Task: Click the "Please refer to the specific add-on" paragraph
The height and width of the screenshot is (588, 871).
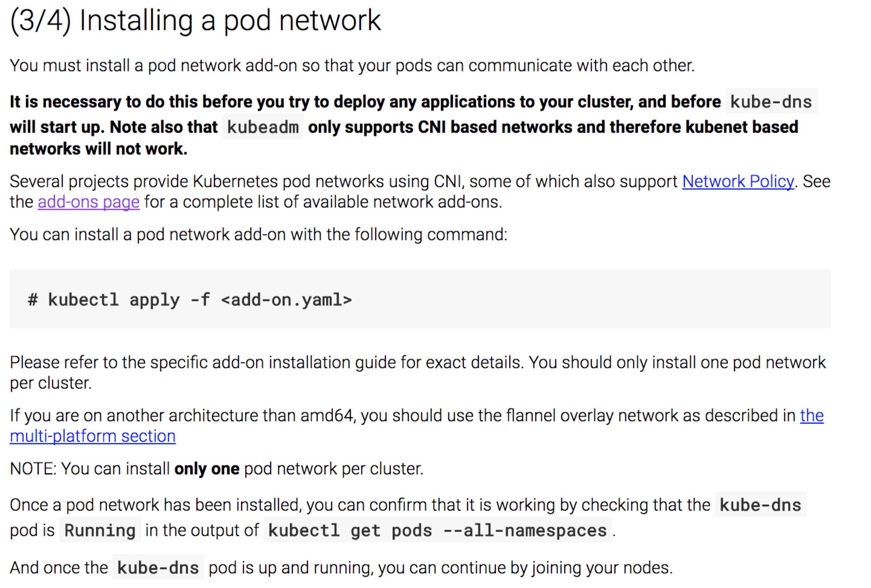Action: 262,363
